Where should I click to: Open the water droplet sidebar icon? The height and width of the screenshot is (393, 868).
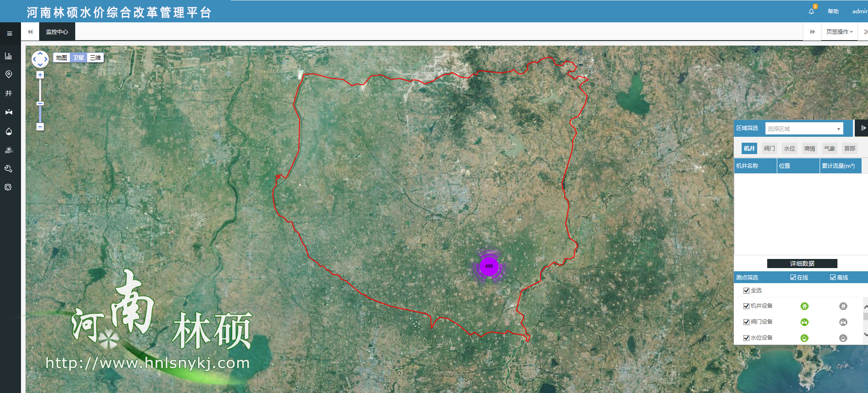[x=8, y=131]
